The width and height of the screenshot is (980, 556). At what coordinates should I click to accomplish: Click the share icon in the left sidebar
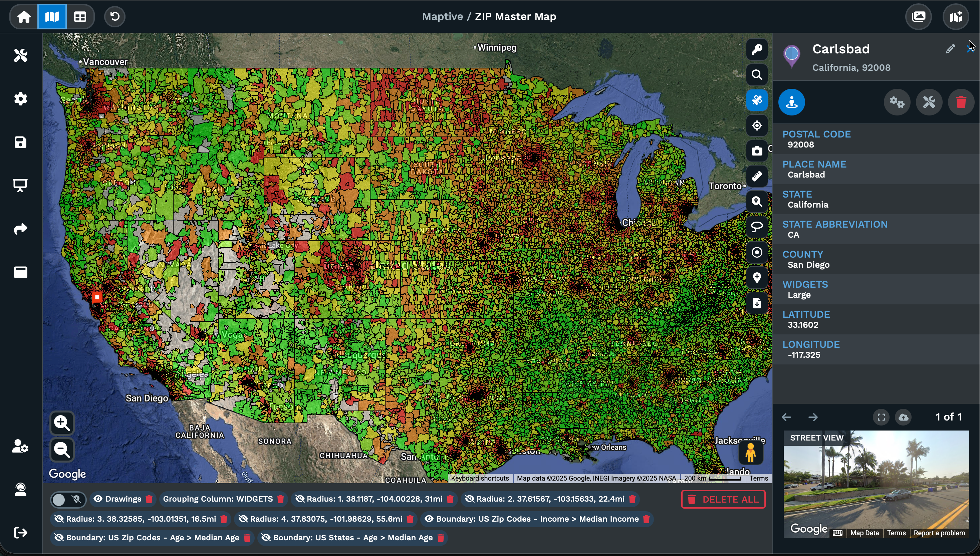(x=21, y=228)
